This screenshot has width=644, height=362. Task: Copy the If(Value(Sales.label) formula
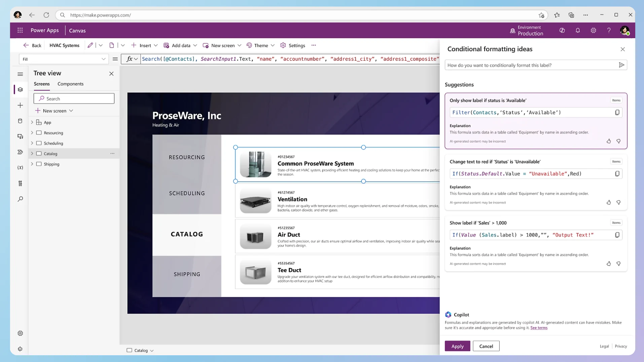[617, 235]
